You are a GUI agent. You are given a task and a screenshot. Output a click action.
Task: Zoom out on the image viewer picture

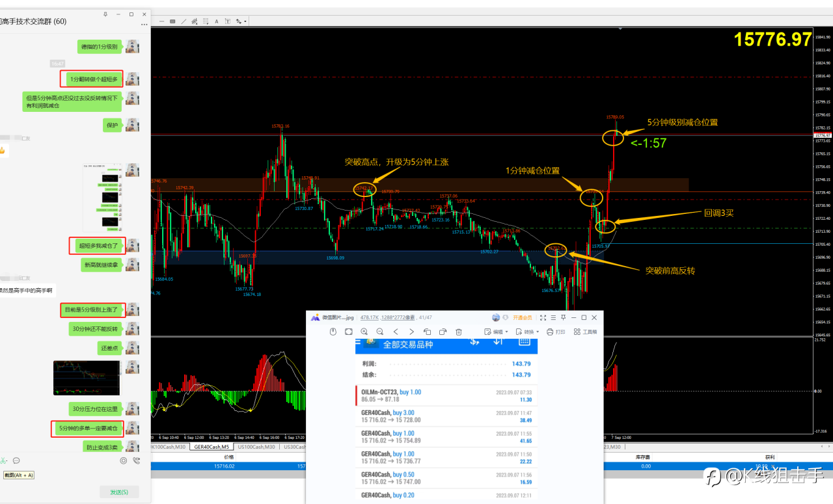[380, 332]
